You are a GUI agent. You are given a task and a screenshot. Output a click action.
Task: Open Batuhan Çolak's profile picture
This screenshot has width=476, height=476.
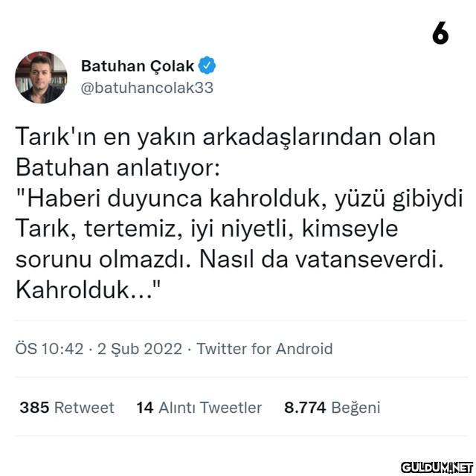click(x=41, y=77)
